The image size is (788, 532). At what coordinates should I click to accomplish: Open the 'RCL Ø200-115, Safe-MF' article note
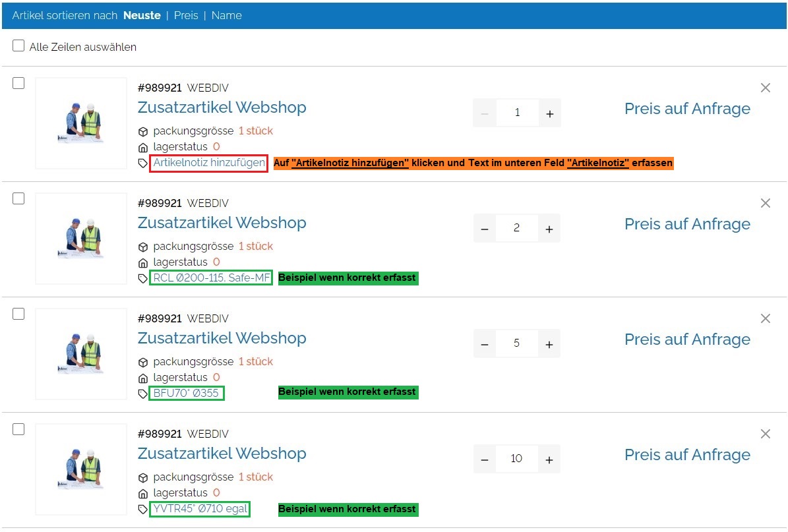(x=211, y=278)
